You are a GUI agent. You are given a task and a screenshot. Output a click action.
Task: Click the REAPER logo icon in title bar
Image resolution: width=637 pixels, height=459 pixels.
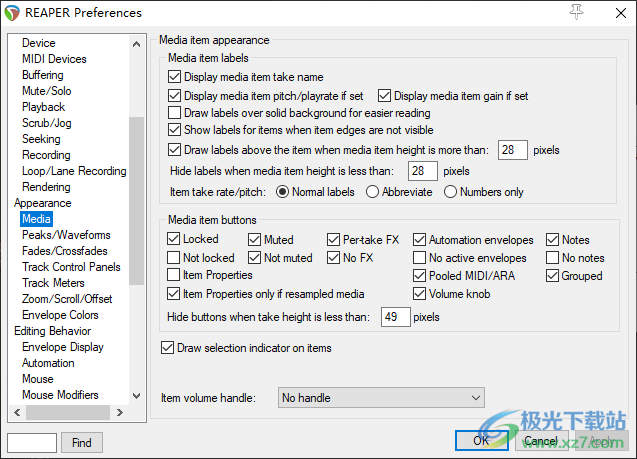(13, 13)
